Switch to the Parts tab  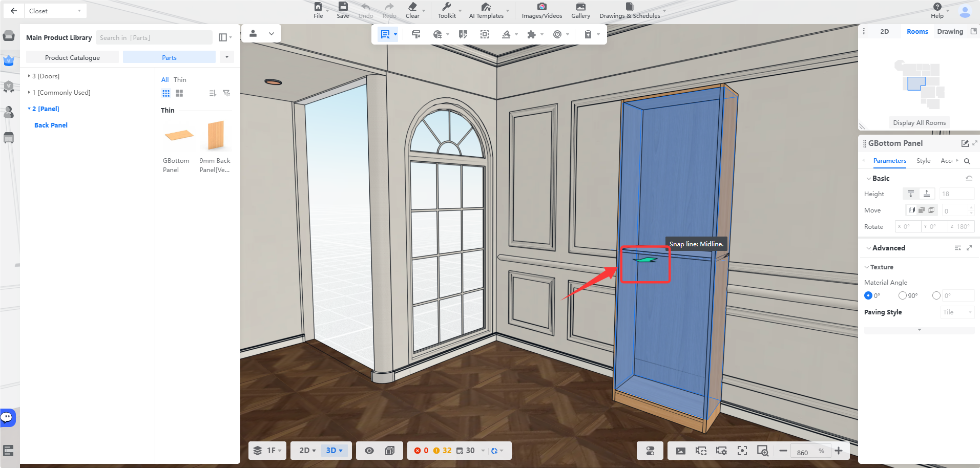click(169, 57)
